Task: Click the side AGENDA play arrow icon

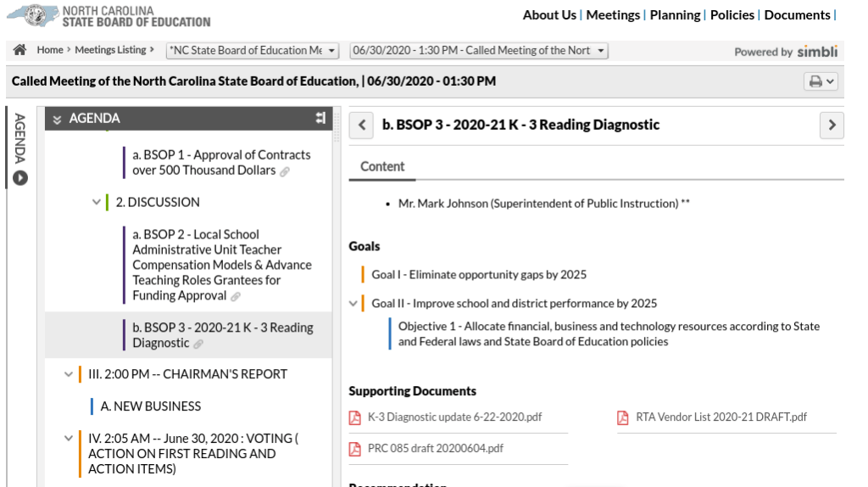Action: click(x=19, y=178)
